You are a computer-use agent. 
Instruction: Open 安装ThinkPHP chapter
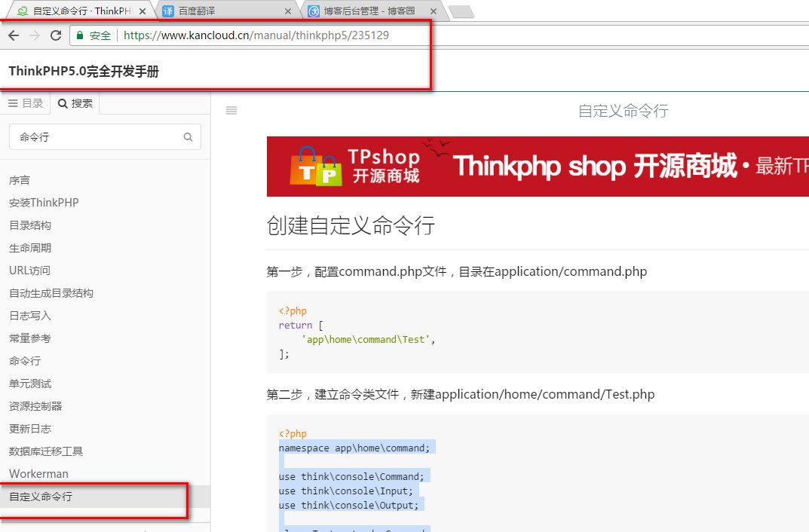(x=44, y=203)
